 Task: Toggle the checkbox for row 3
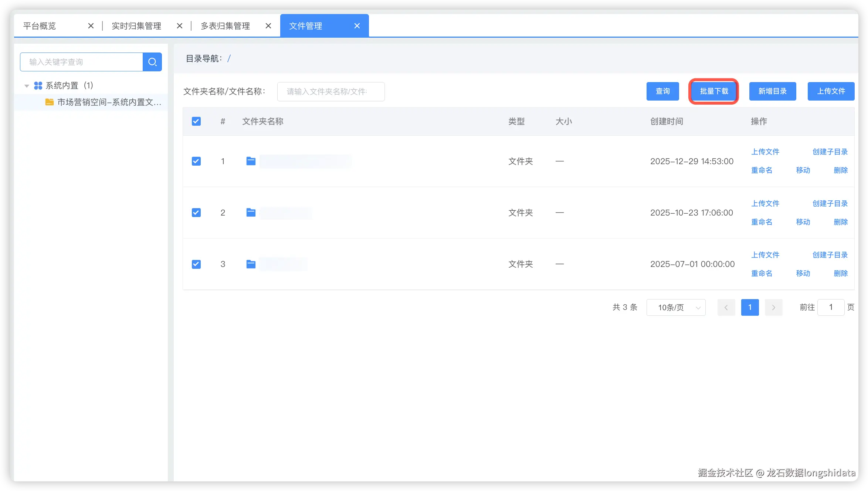pyautogui.click(x=196, y=264)
